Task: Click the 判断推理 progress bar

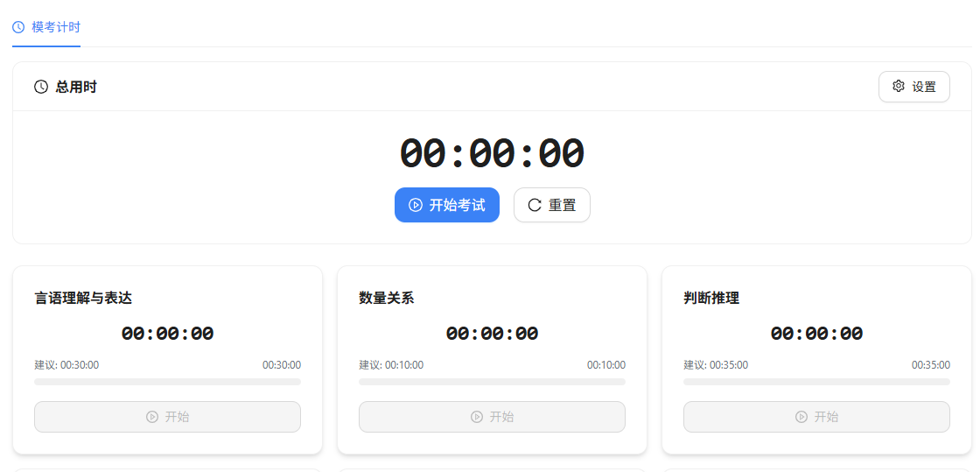Action: click(816, 382)
